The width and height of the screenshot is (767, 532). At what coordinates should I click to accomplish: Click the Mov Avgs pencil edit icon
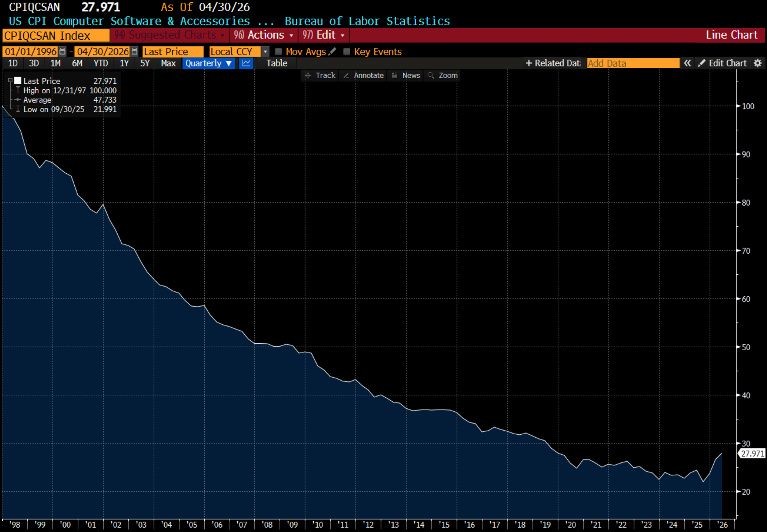point(332,51)
